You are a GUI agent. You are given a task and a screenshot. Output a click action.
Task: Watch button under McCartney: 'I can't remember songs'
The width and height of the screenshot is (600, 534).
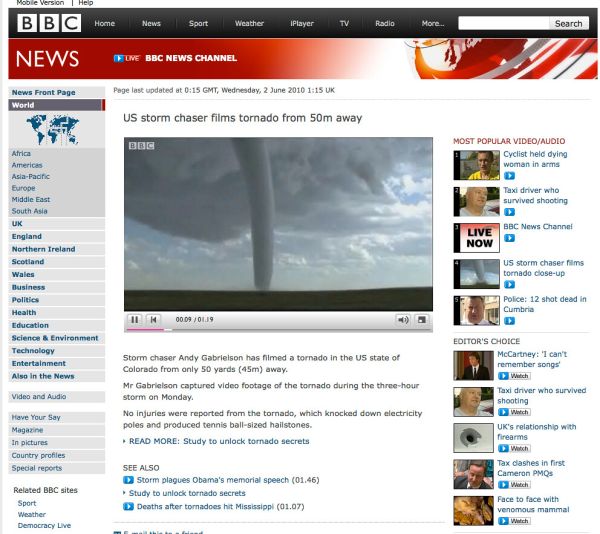514,376
